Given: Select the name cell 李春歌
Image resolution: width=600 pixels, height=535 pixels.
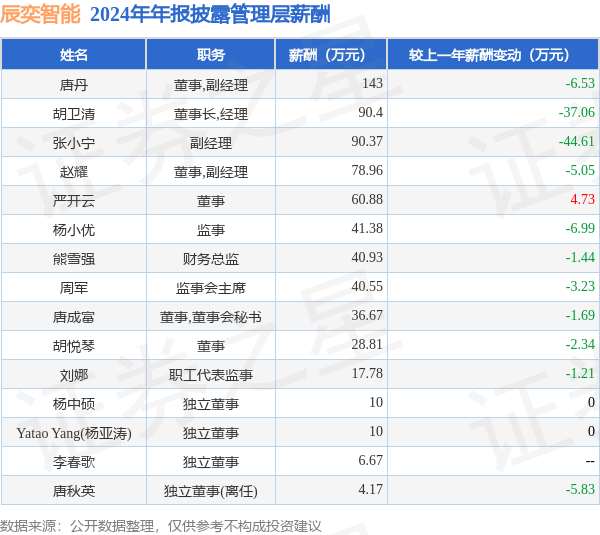Looking at the screenshot, I should pyautogui.click(x=74, y=462).
